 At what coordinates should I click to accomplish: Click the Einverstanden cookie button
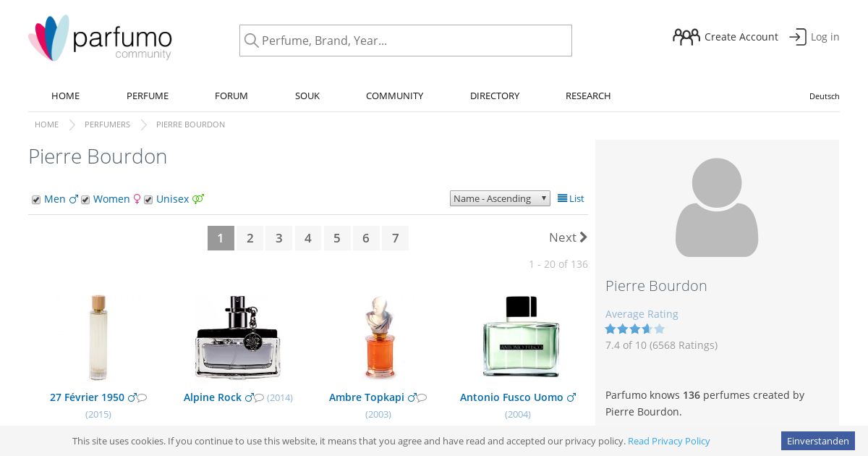pos(818,441)
